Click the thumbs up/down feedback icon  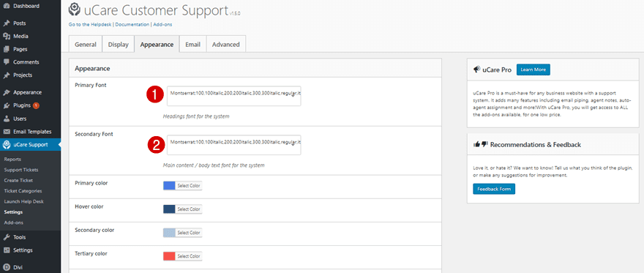pos(481,144)
